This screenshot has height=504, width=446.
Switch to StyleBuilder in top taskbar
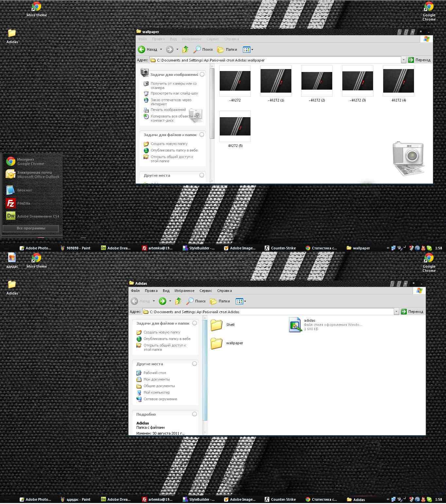199,248
